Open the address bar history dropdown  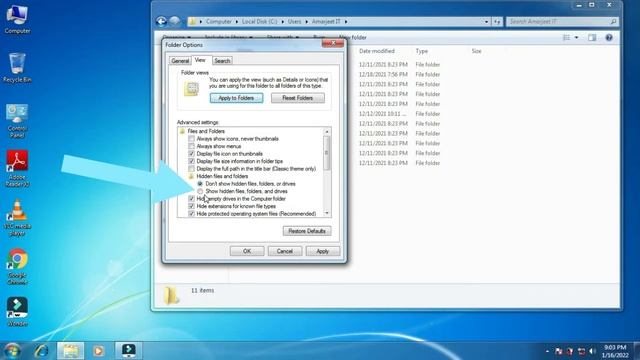point(486,21)
